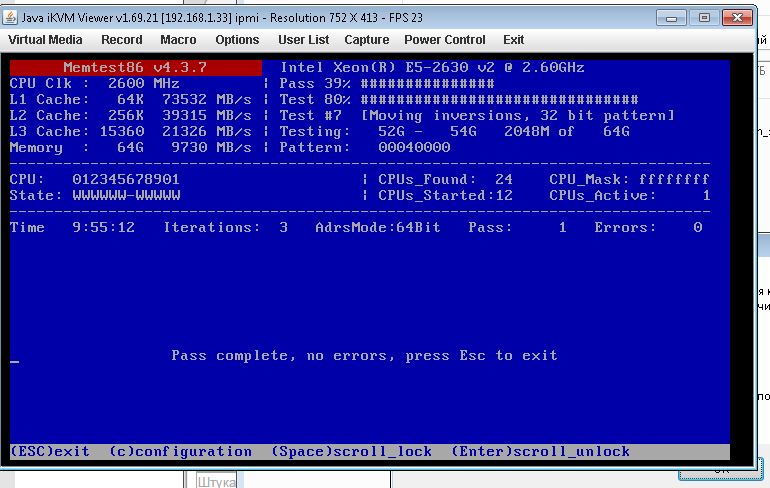This screenshot has width=770, height=488.
Task: Open the Record menu
Action: coord(121,40)
